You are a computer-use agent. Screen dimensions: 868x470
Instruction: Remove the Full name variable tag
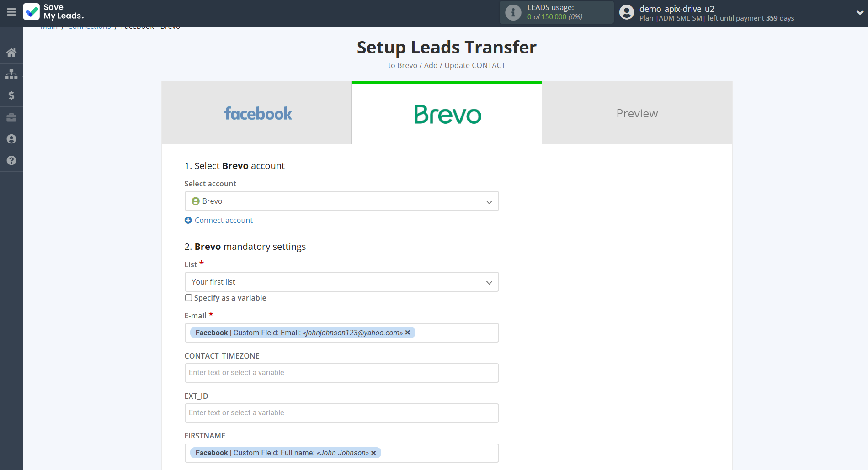click(x=373, y=453)
